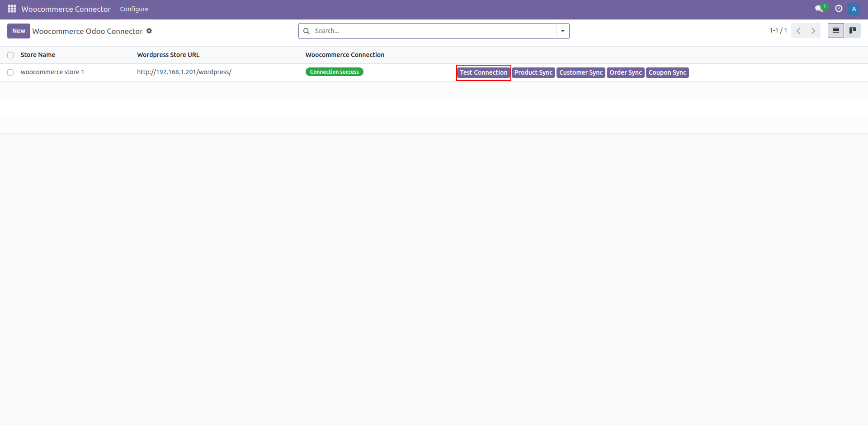The height and width of the screenshot is (425, 868).
Task: Open messaging via the conversations icon
Action: [x=820, y=9]
